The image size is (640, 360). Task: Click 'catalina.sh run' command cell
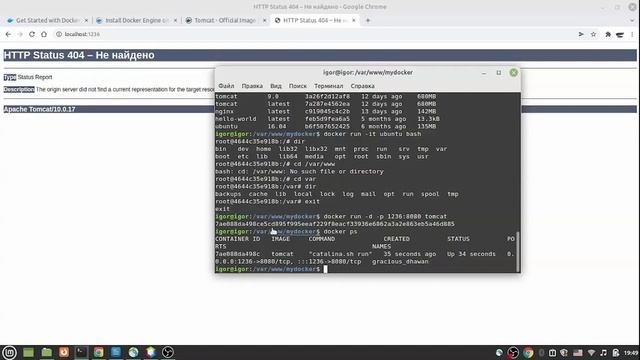coord(340,254)
